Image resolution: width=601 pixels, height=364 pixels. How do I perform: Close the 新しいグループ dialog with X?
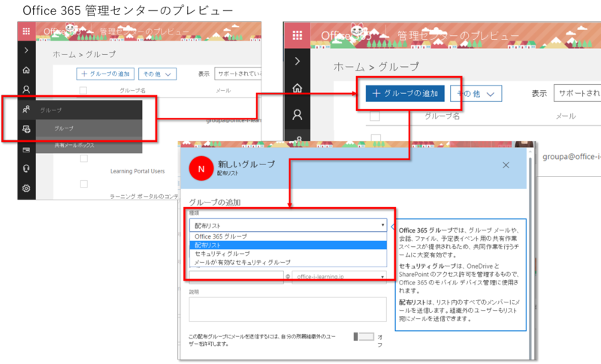[506, 165]
